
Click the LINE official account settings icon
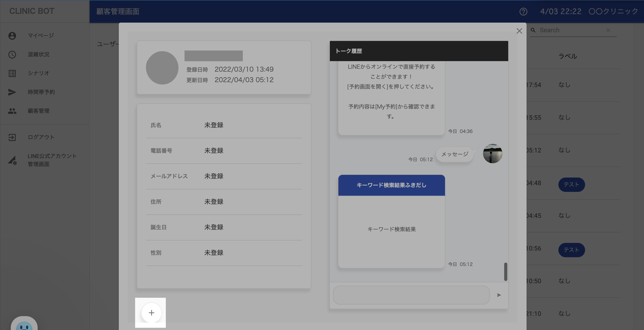12,160
